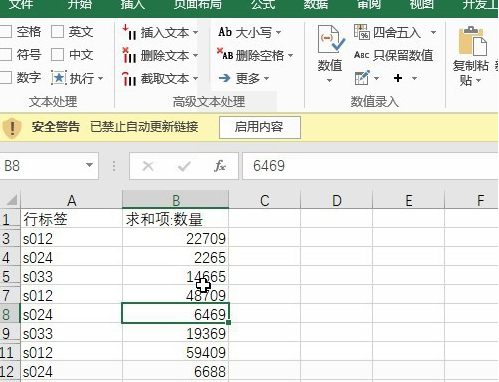The width and height of the screenshot is (499, 382).
Task: Select column C header
Action: coord(265,200)
